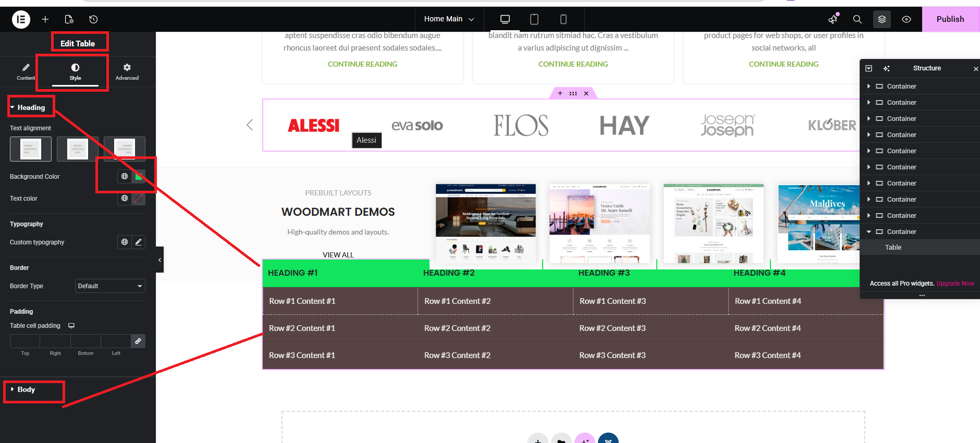The height and width of the screenshot is (443, 980).
Task: Click the previous arrow of the brand carousel
Action: coord(250,125)
